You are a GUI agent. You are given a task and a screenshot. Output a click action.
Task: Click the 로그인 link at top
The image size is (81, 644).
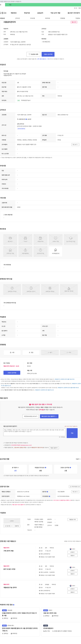tap(76, 8)
